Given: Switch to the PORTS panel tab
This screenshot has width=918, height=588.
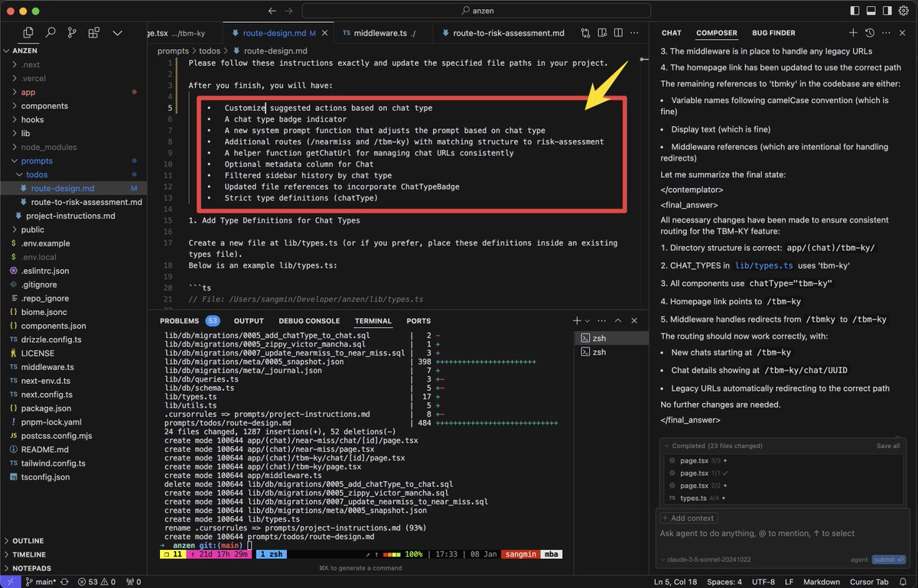Looking at the screenshot, I should [418, 321].
